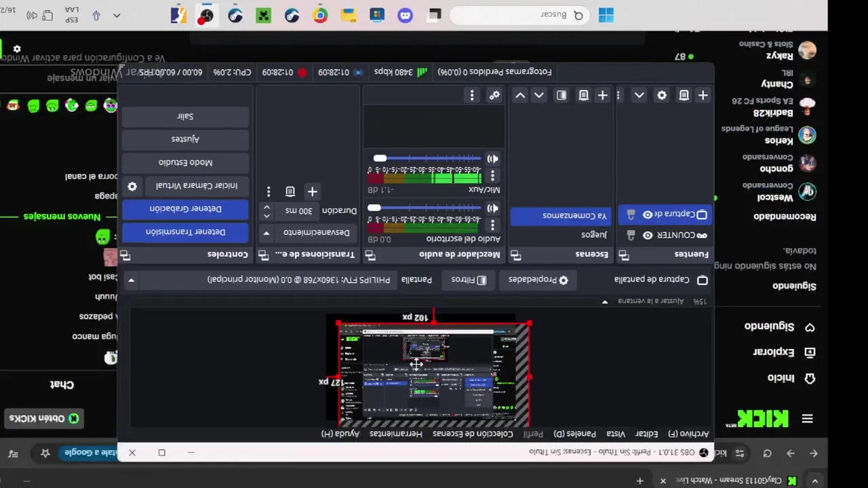Toggle Modo Estudio
Image resolution: width=868 pixels, height=488 pixels.
tap(185, 163)
